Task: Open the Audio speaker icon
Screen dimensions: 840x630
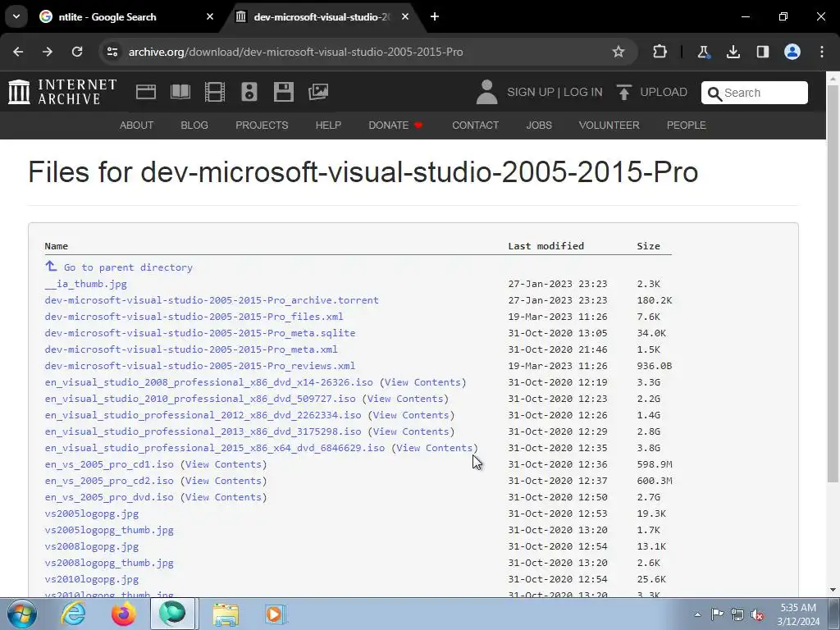Action: (249, 92)
